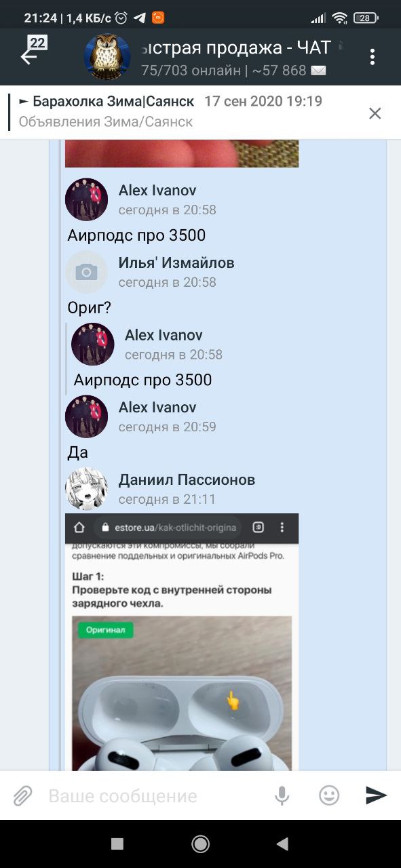Tap the back arrow with 22 badge
Image resolution: width=401 pixels, height=868 pixels.
click(31, 52)
